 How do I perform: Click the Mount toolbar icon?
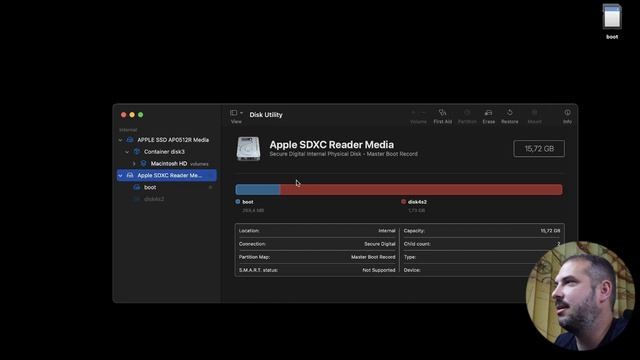[534, 113]
